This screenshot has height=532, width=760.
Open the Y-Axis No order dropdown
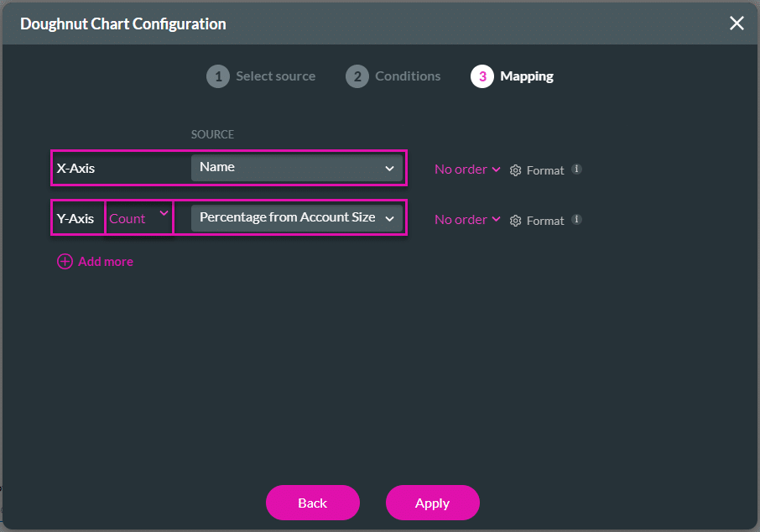(x=467, y=220)
